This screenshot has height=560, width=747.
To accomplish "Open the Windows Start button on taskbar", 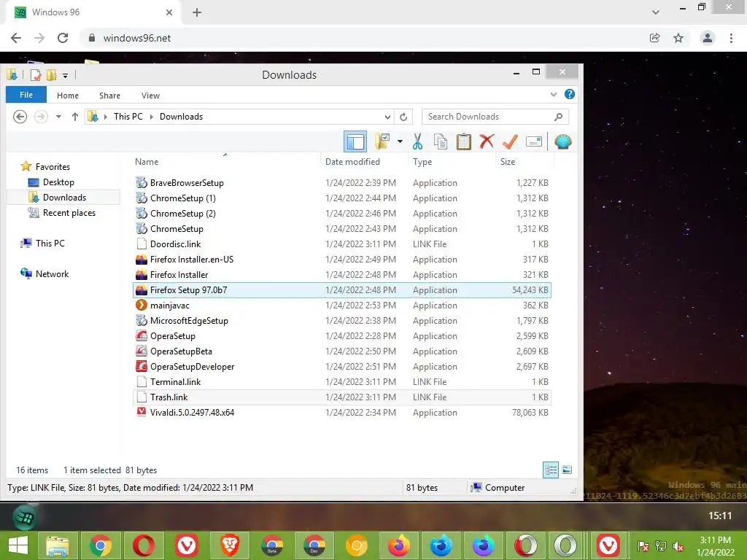I will (x=18, y=545).
